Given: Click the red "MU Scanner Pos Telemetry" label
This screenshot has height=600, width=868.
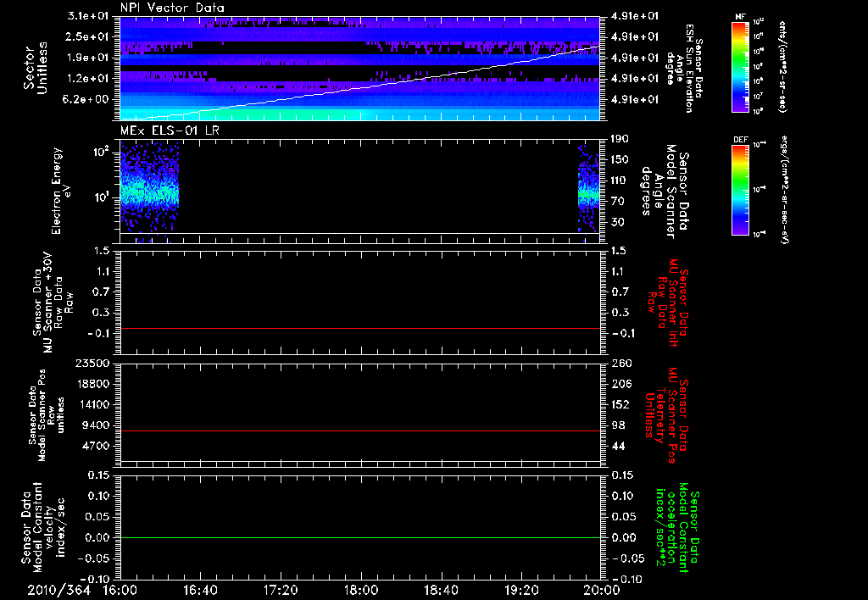Looking at the screenshot, I should (666, 415).
